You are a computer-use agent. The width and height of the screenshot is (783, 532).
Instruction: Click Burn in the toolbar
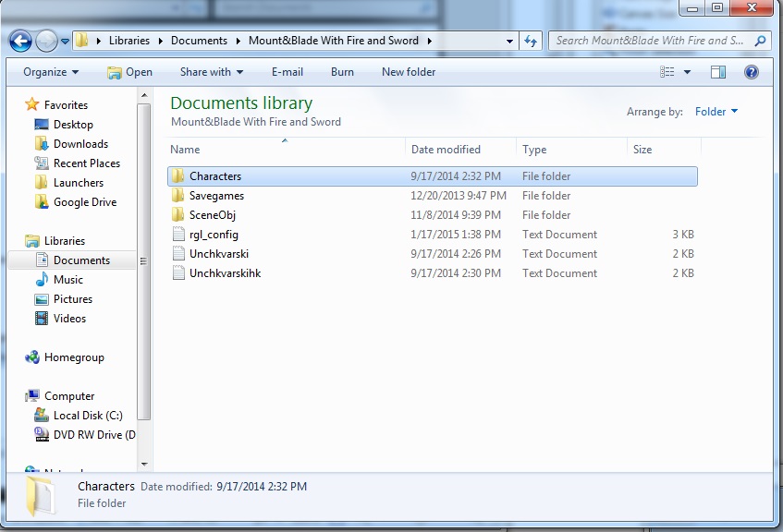pyautogui.click(x=342, y=72)
